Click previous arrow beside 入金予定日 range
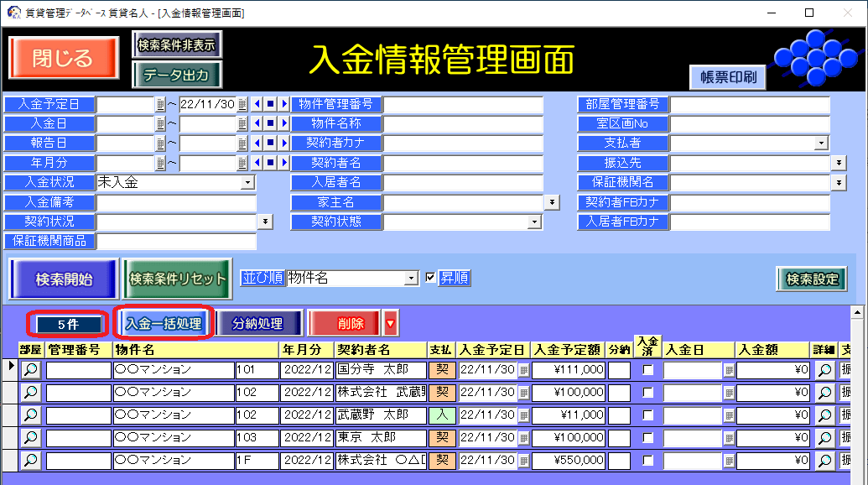868x485 pixels. click(257, 105)
